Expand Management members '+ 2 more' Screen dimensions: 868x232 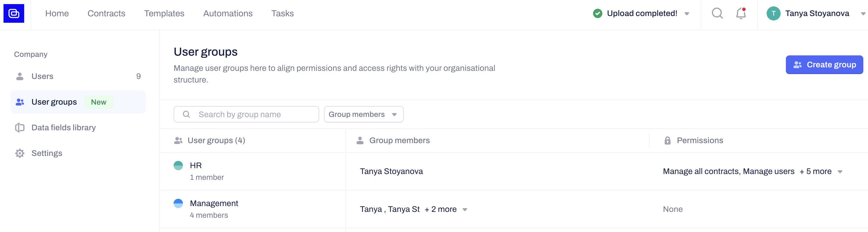pos(445,209)
